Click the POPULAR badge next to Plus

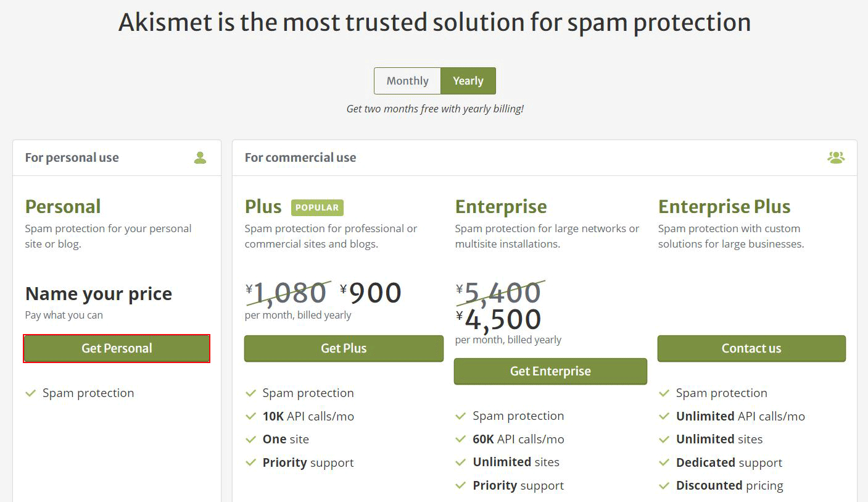(317, 207)
